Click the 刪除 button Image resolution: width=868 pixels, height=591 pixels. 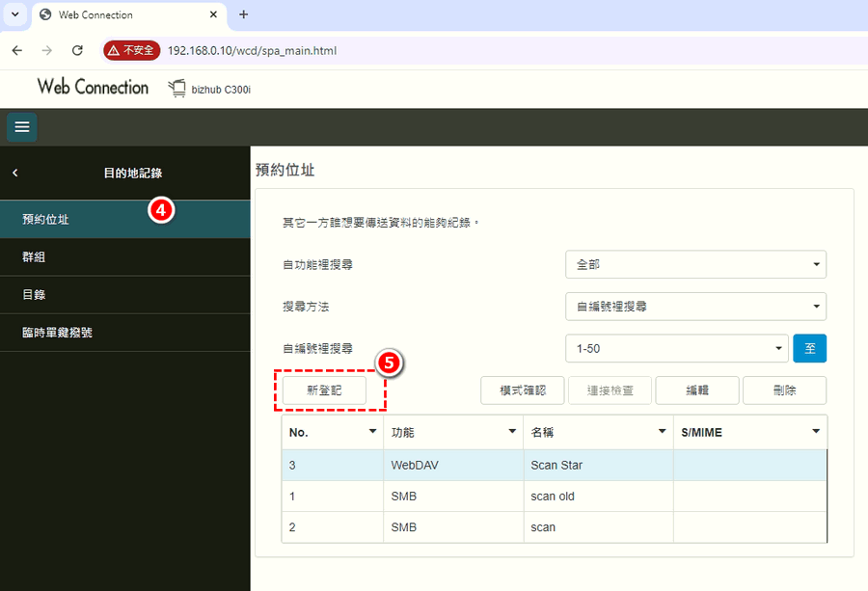point(784,390)
